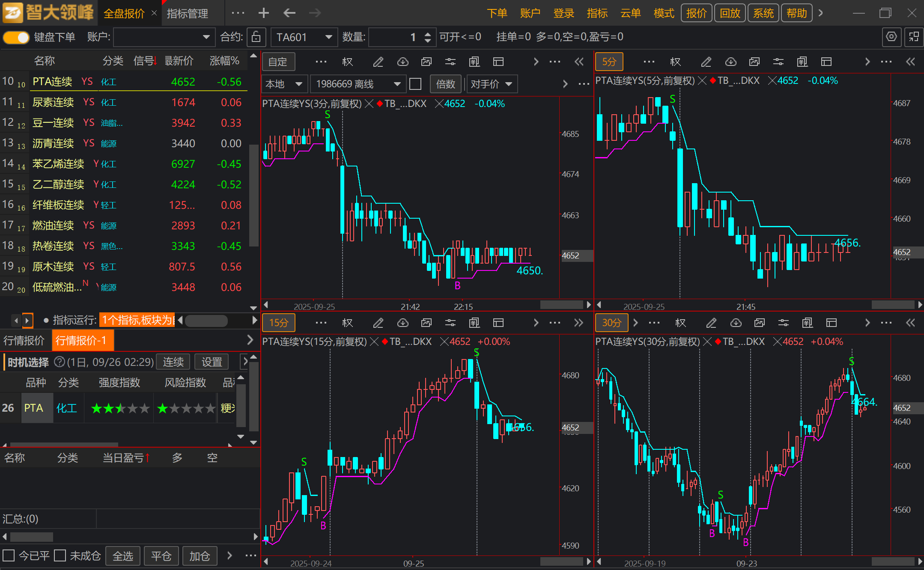The width and height of the screenshot is (924, 570).
Task: Check the 今已平 checkbox
Action: click(x=9, y=555)
